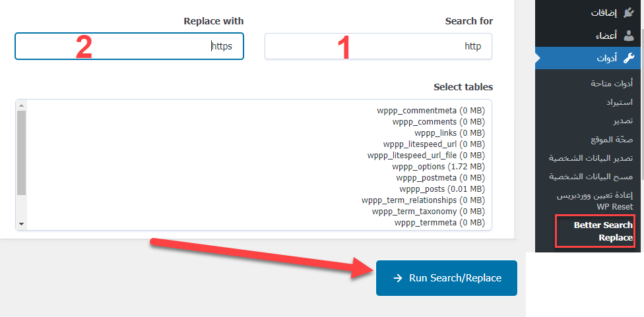Click the plugins plug icon in sidebar
The image size is (644, 317).
(x=628, y=12)
